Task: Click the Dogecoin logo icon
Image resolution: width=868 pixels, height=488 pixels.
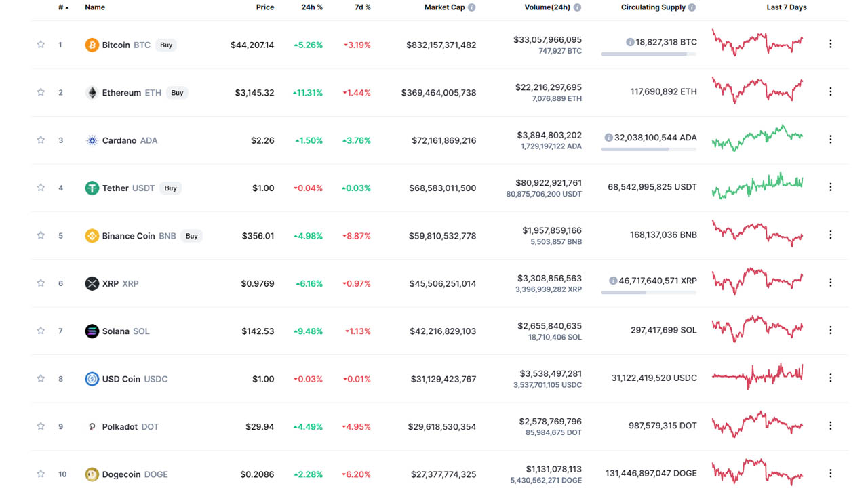Action: (x=92, y=474)
